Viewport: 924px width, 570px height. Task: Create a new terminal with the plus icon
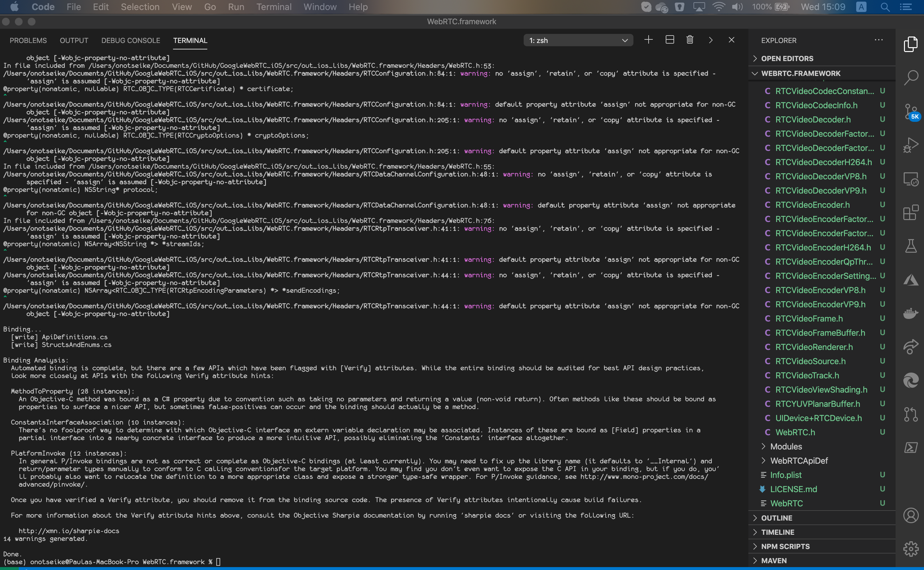pyautogui.click(x=648, y=39)
